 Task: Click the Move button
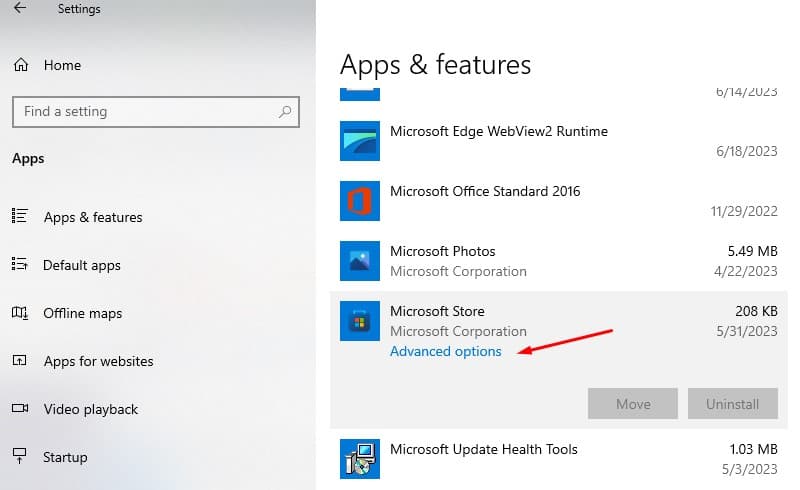pyautogui.click(x=633, y=404)
